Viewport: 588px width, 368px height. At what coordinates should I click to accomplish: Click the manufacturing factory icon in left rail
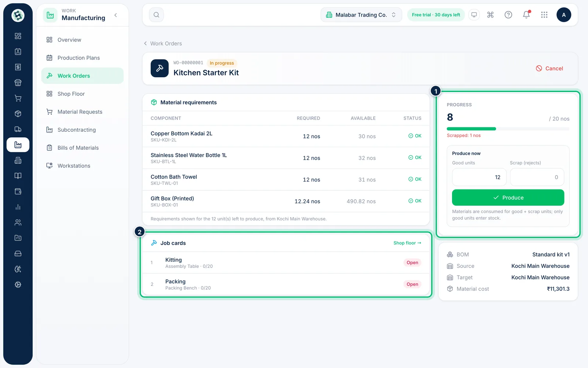point(18,145)
